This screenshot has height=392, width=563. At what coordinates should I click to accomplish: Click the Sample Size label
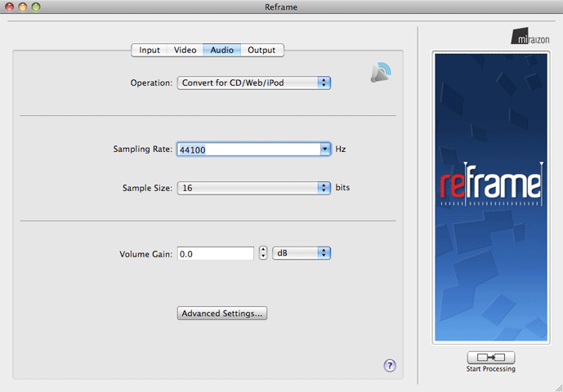pyautogui.click(x=147, y=188)
